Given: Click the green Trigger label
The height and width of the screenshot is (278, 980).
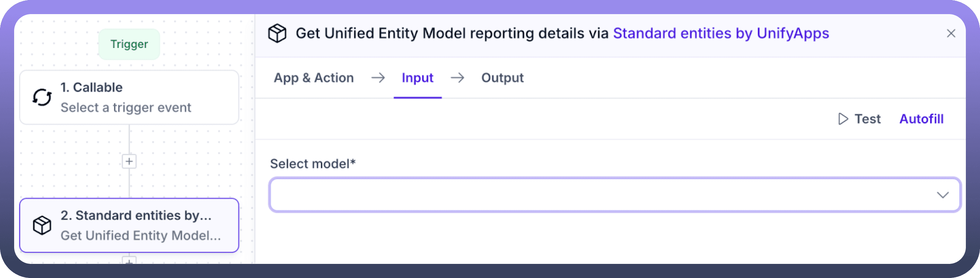Looking at the screenshot, I should click(129, 44).
